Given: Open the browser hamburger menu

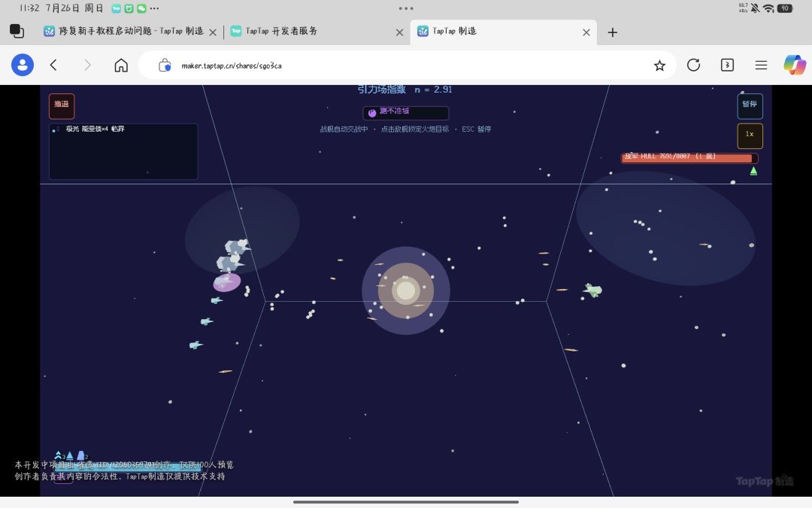Looking at the screenshot, I should tap(761, 65).
